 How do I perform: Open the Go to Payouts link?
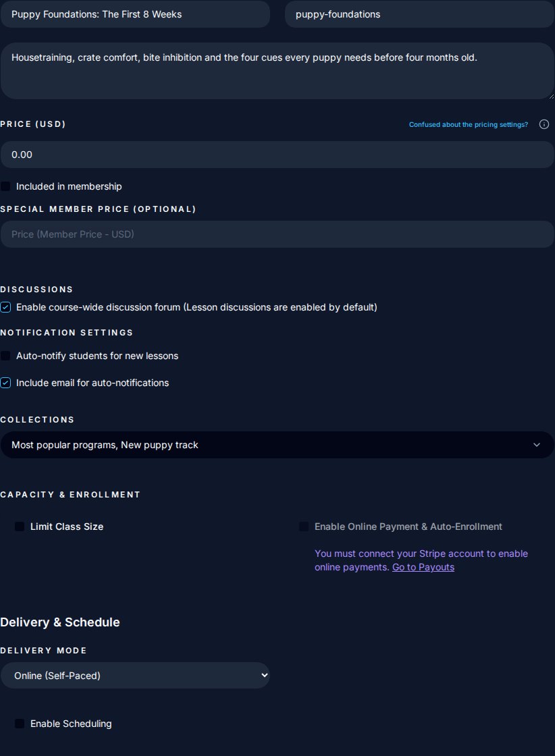pyautogui.click(x=423, y=567)
